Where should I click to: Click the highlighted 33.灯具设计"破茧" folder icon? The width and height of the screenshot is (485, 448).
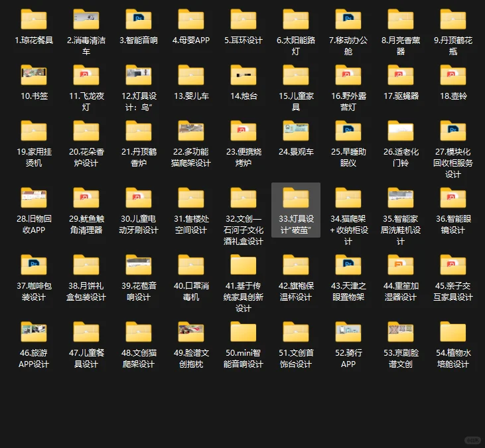296,198
